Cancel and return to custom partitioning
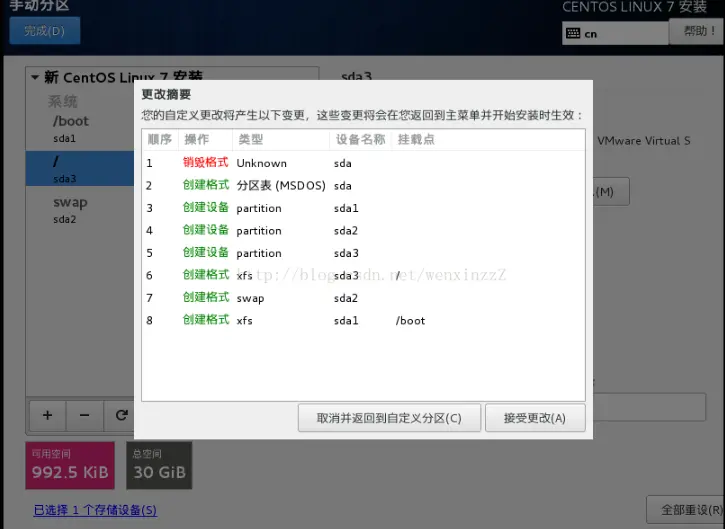This screenshot has width=725, height=529. tap(389, 418)
